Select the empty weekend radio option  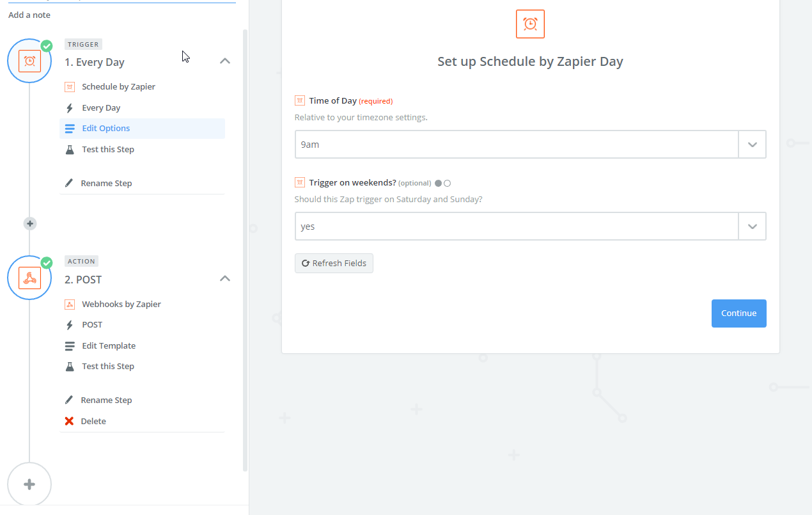click(x=448, y=184)
